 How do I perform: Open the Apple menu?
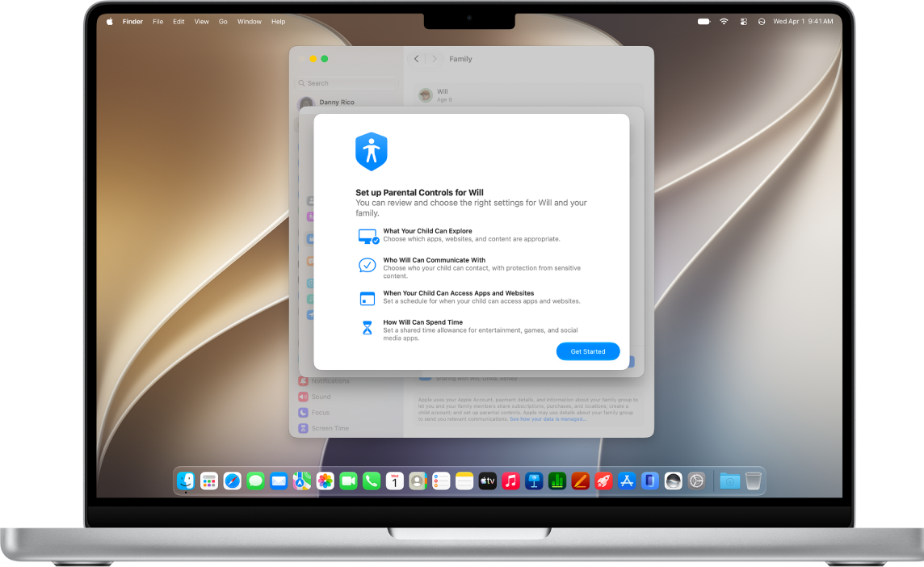110,22
